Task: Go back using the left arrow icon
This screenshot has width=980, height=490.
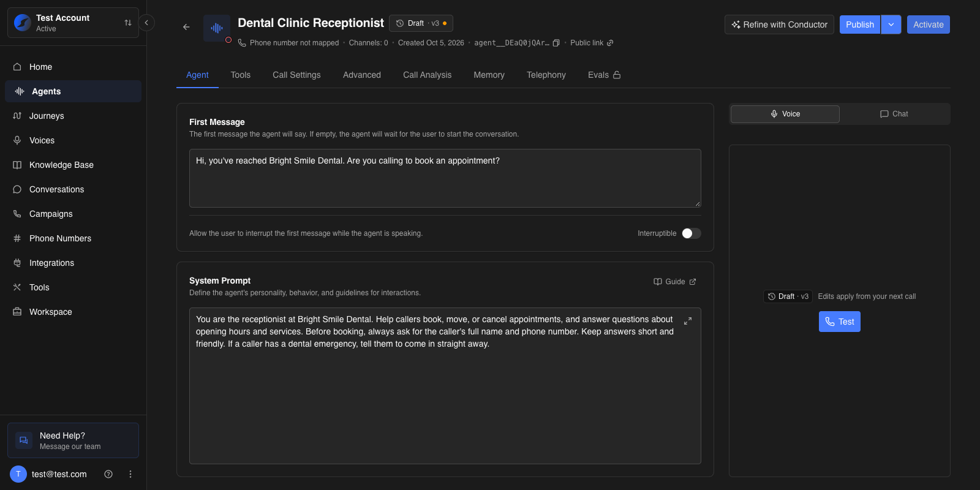Action: pyautogui.click(x=186, y=27)
